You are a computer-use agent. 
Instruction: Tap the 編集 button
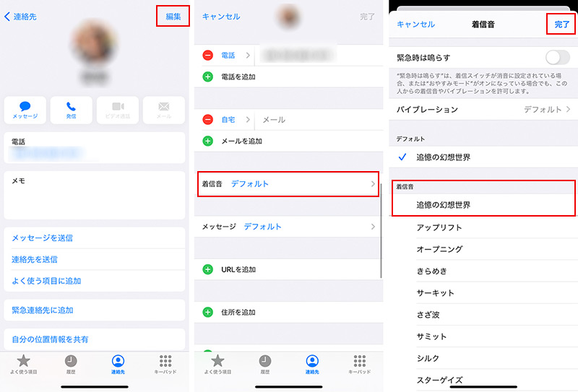pos(173,16)
